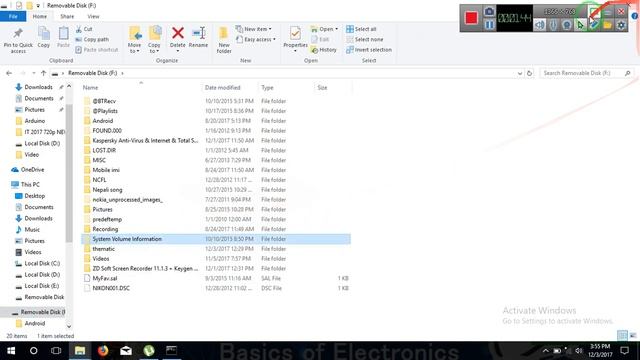Click the navigation pane scroll-down arrow

point(69,326)
